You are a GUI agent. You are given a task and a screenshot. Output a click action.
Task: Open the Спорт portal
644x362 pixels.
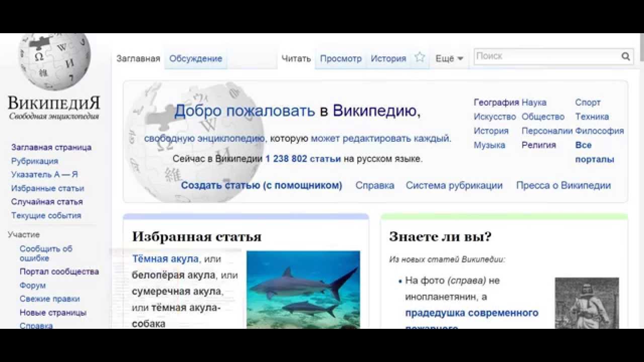coord(588,103)
